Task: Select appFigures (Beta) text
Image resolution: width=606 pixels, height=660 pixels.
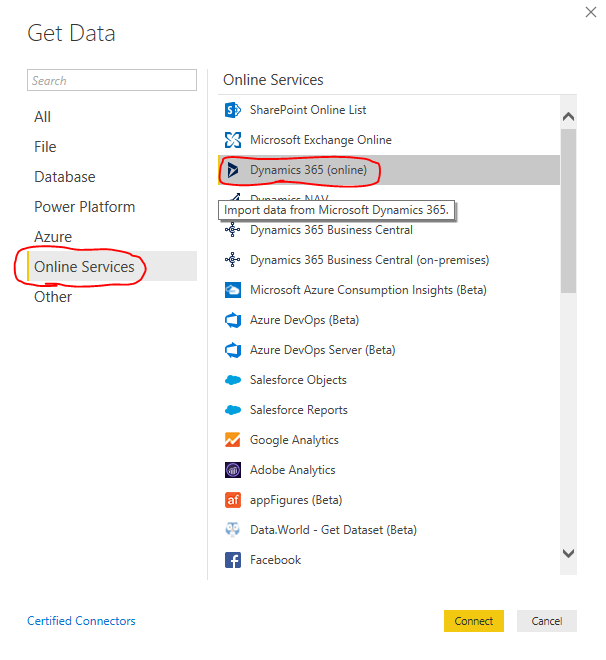Action: 296,500
